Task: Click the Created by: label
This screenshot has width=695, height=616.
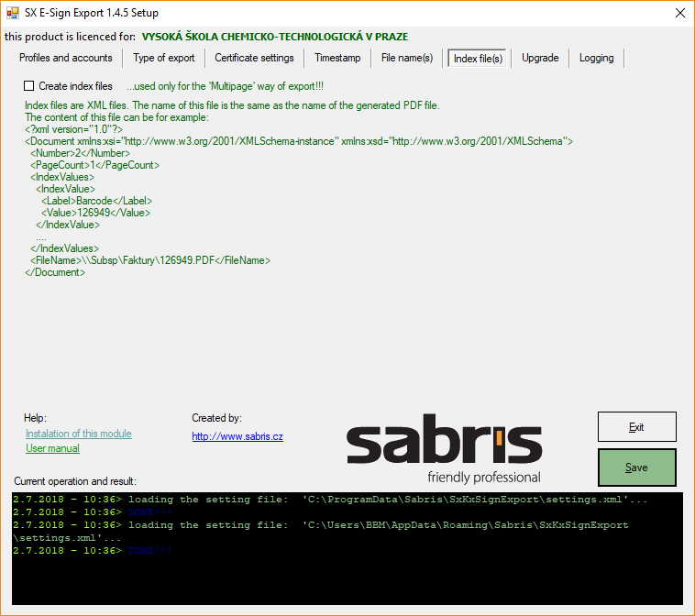Action: pos(216,418)
